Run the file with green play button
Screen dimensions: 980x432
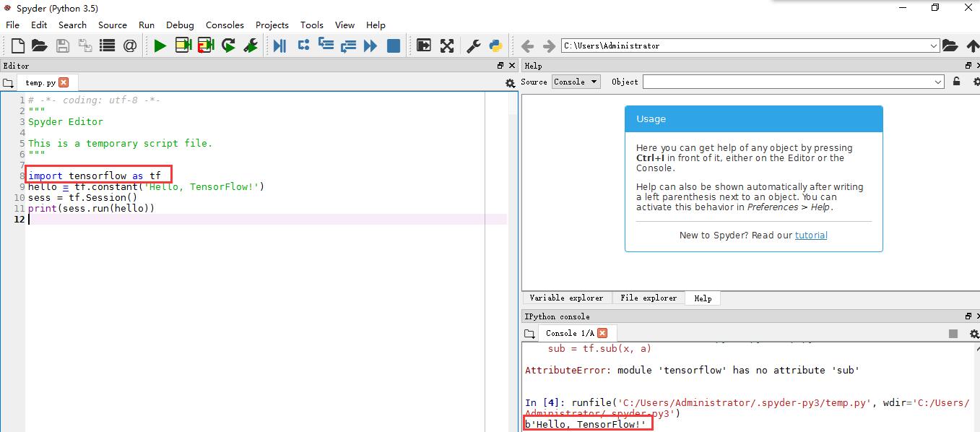pyautogui.click(x=160, y=46)
